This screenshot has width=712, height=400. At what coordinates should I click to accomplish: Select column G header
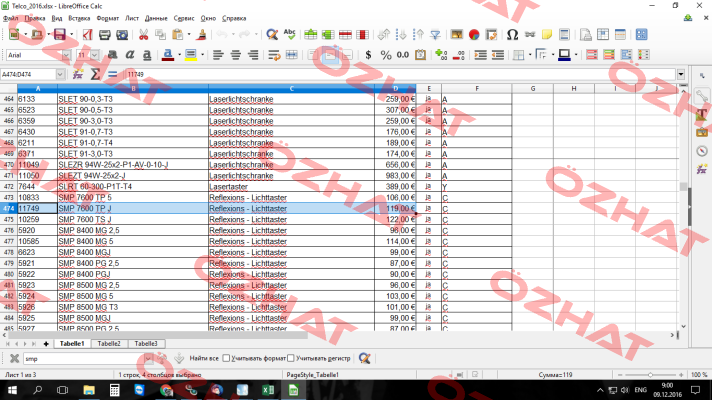point(533,89)
